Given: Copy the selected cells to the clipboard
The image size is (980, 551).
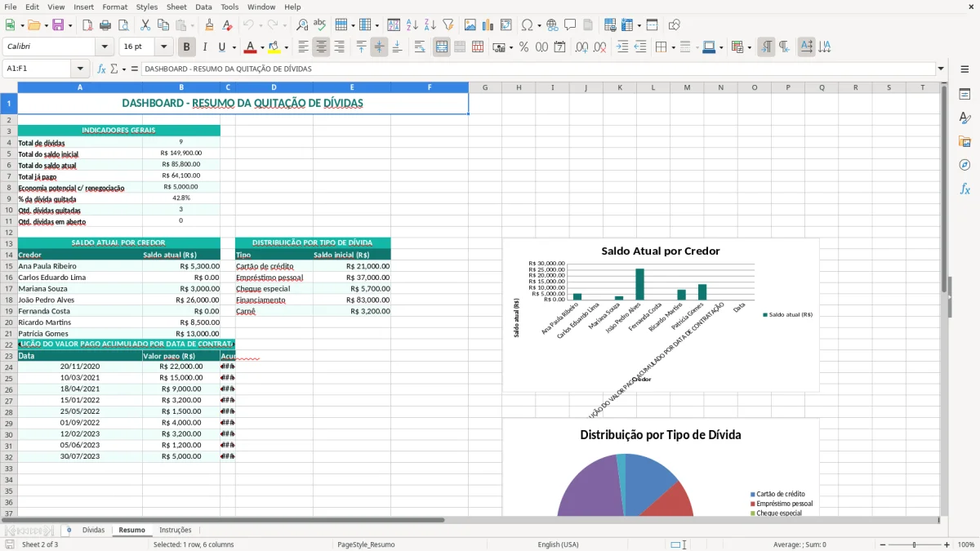Looking at the screenshot, I should (x=163, y=25).
